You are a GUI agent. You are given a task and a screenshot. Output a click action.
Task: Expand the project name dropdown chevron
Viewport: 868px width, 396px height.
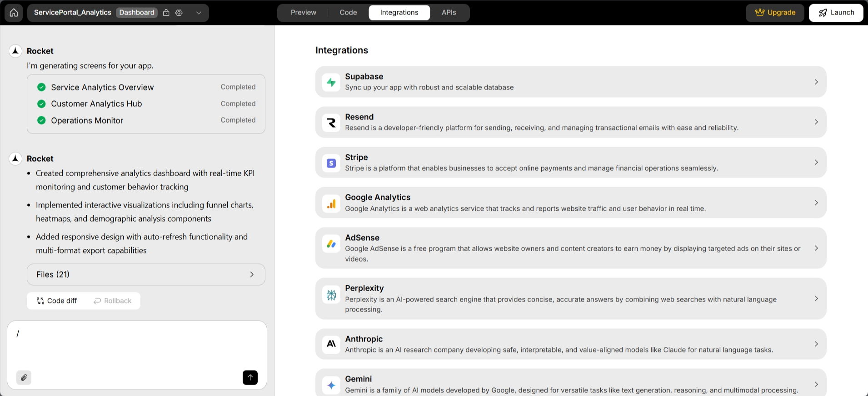[199, 13]
